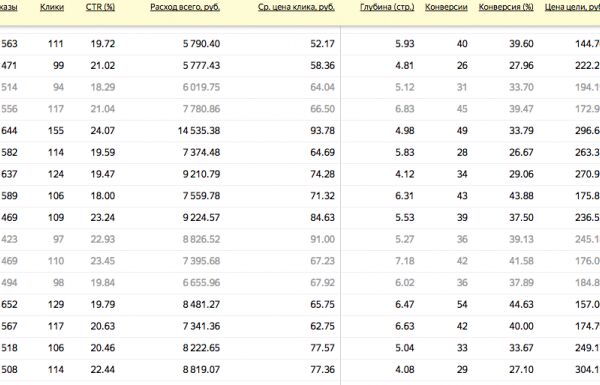This screenshot has width=600, height=385.
Task: Select expense cell 14 535.38
Action: coord(199,131)
